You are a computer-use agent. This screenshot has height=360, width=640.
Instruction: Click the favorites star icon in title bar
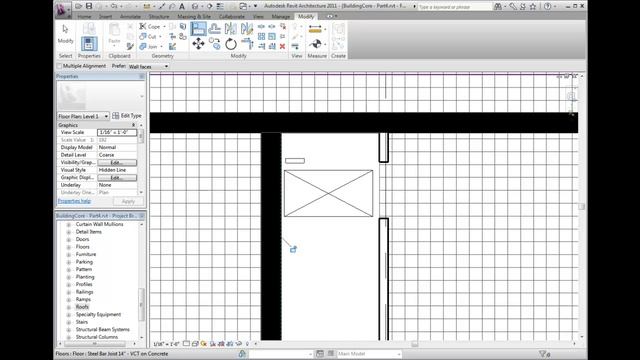pos(533,7)
